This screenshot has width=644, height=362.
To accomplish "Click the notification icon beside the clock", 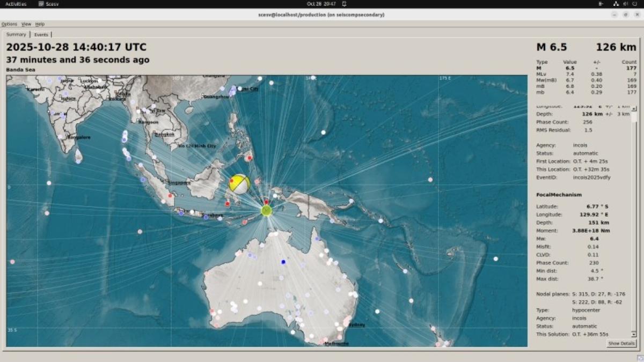I will [x=344, y=4].
